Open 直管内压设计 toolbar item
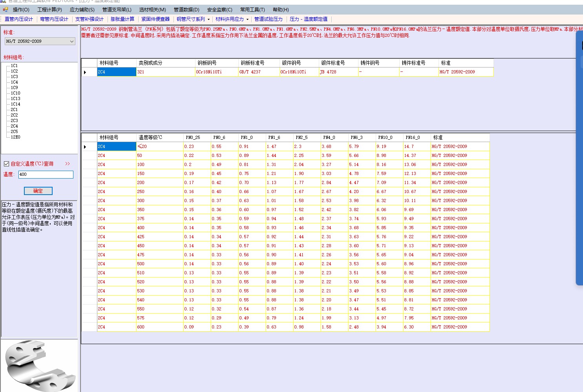This screenshot has width=583, height=392. (19, 19)
